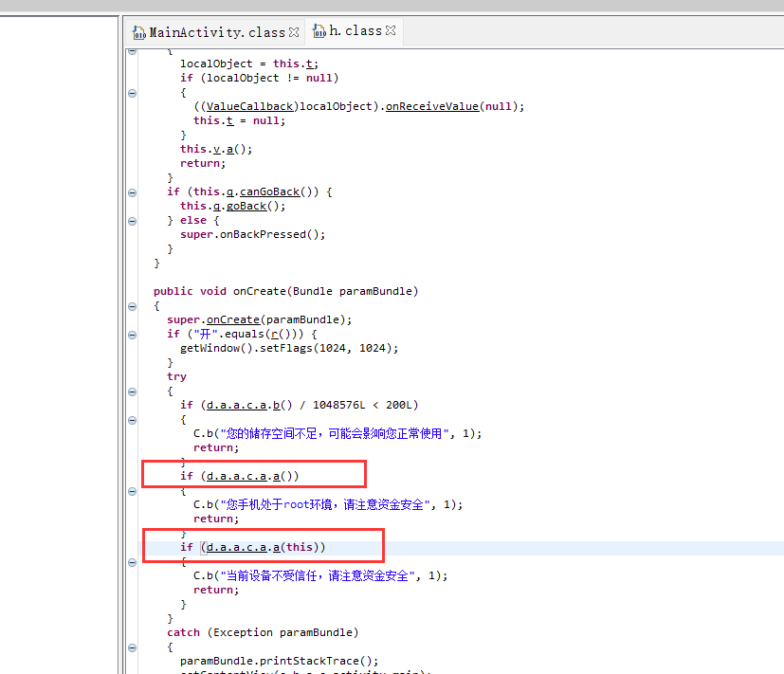Collapse the catch Exception block

point(133,647)
